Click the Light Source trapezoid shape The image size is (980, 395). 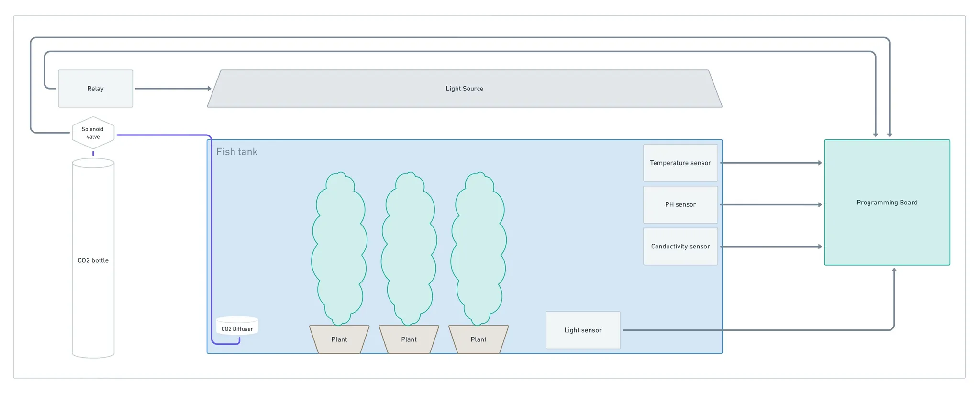(x=464, y=89)
